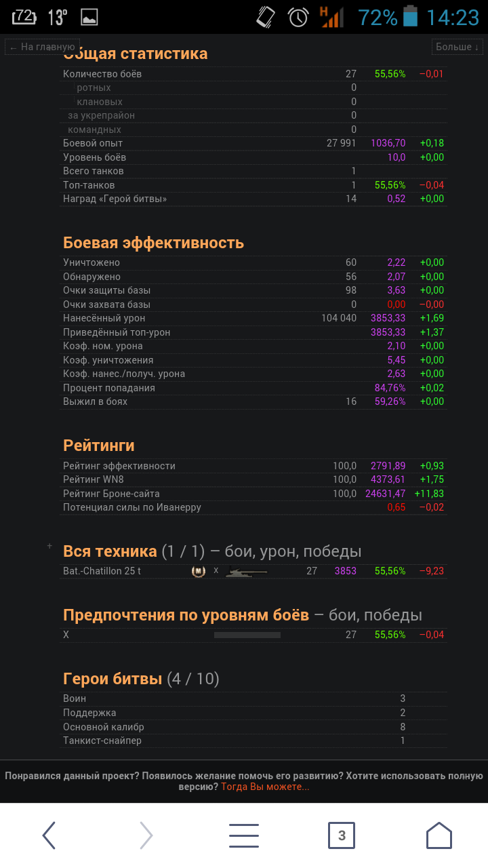Tap the Коэф. уничтожения label
The height and width of the screenshot is (868, 488).
pyautogui.click(x=108, y=360)
